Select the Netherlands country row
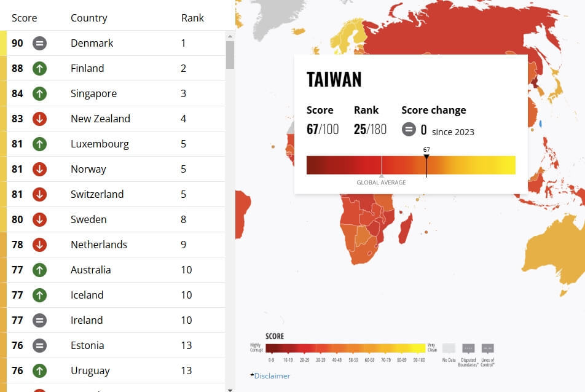 pos(116,245)
